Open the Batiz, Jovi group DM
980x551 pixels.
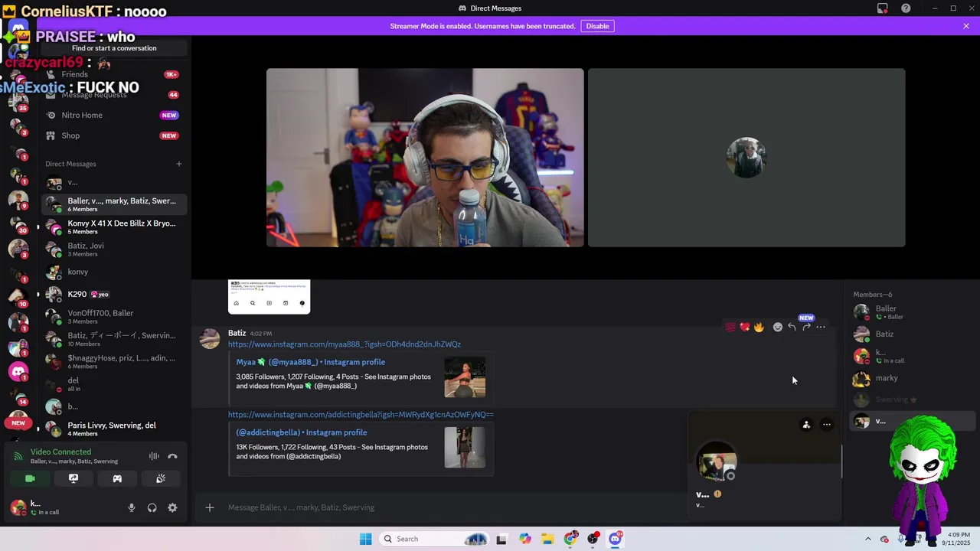[x=113, y=249]
